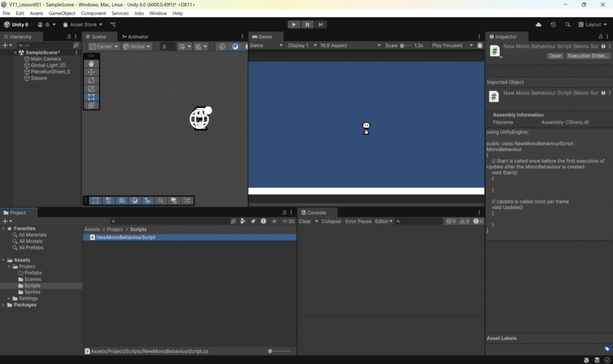Click the snap increment magnet icon
This screenshot has width=613, height=364.
pyautogui.click(x=199, y=47)
